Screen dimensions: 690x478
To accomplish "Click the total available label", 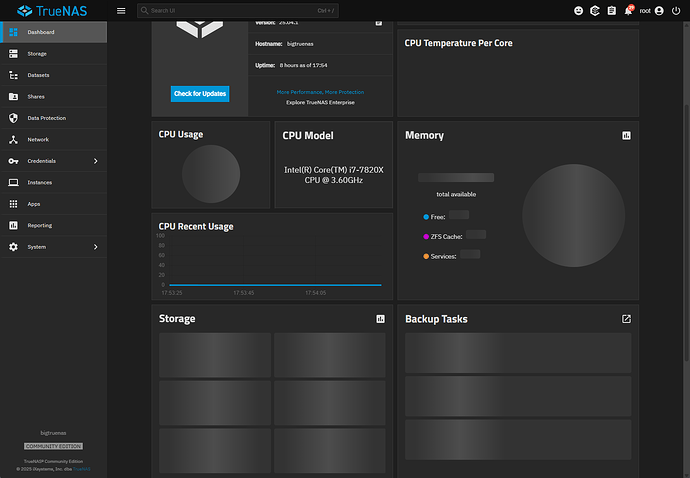I will (456, 194).
